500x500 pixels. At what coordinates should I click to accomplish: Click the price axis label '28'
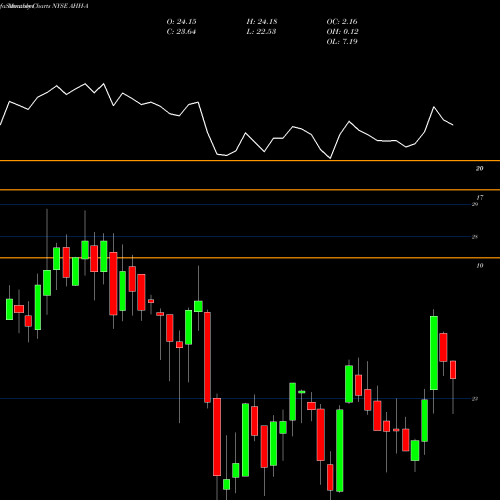click(x=475, y=237)
